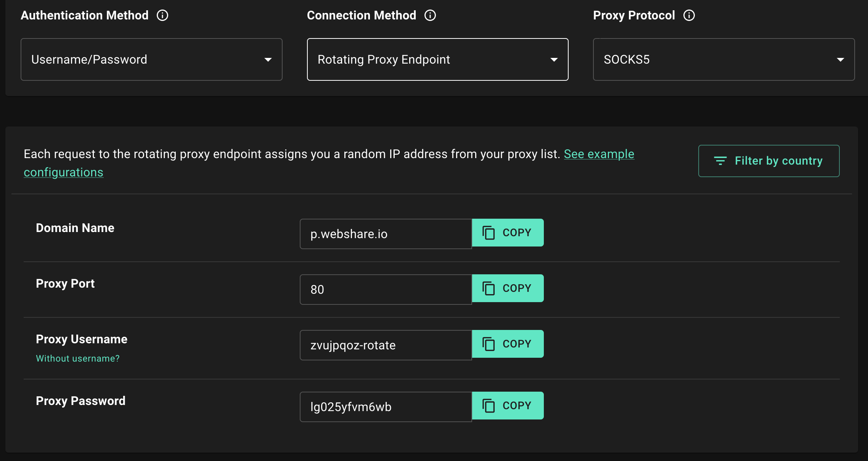Click in the p.webshare.io domain field
This screenshot has width=868, height=461.
coord(385,234)
